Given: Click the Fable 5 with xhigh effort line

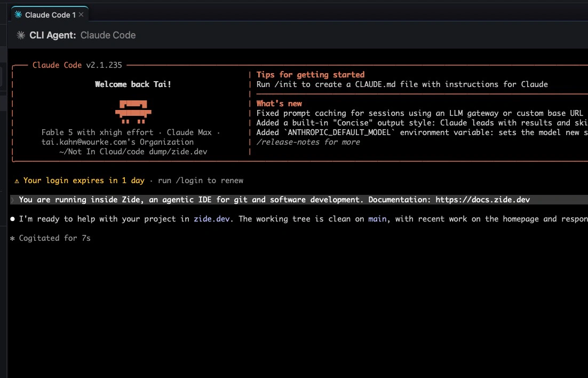Looking at the screenshot, I should [x=131, y=132].
